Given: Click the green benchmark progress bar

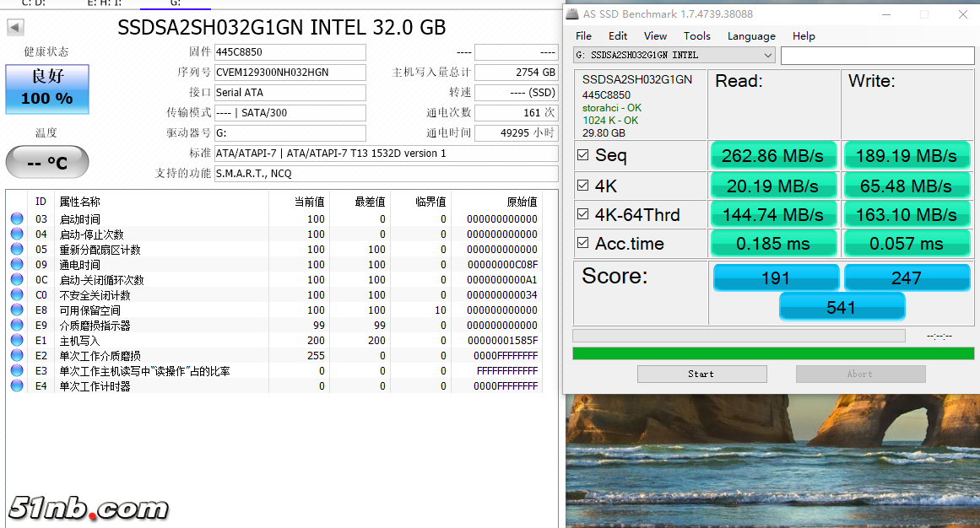Looking at the screenshot, I should point(771,353).
